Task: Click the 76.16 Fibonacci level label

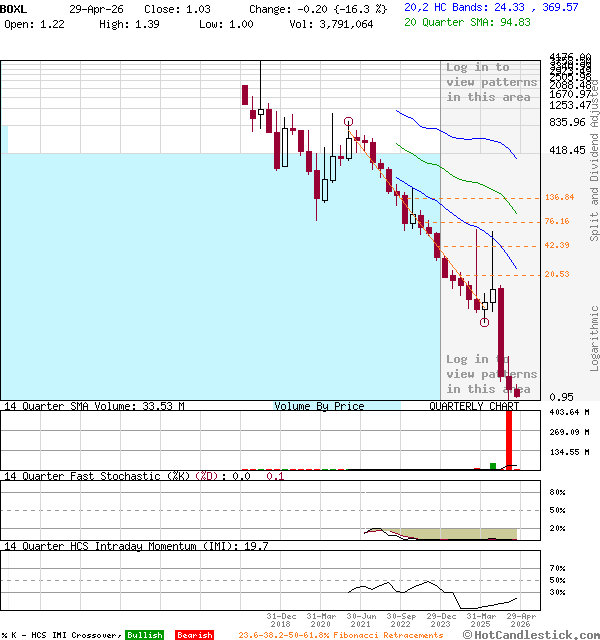Action: (x=557, y=221)
